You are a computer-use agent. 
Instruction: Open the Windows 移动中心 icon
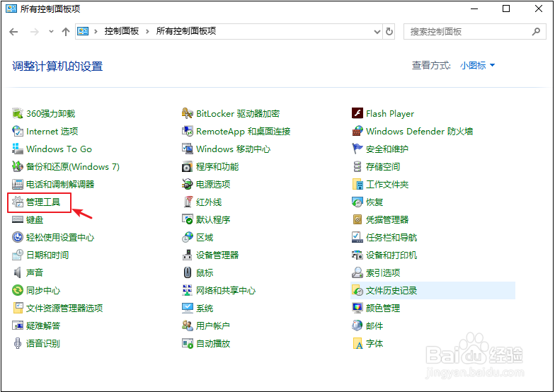point(187,149)
